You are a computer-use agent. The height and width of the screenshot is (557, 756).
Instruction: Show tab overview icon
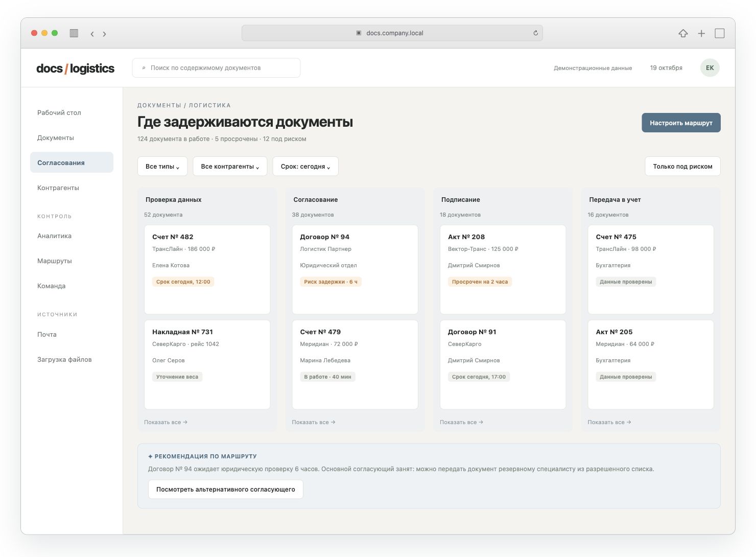tap(720, 33)
